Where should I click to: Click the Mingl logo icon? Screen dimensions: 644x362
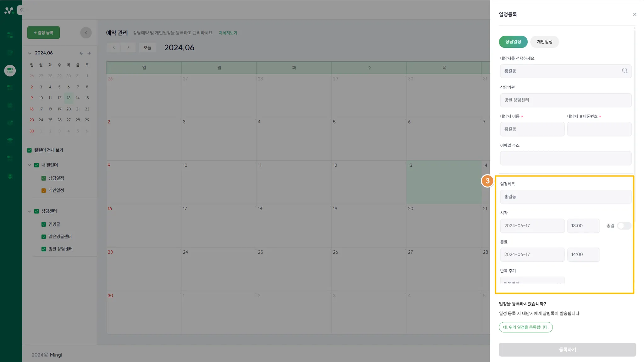pos(9,11)
